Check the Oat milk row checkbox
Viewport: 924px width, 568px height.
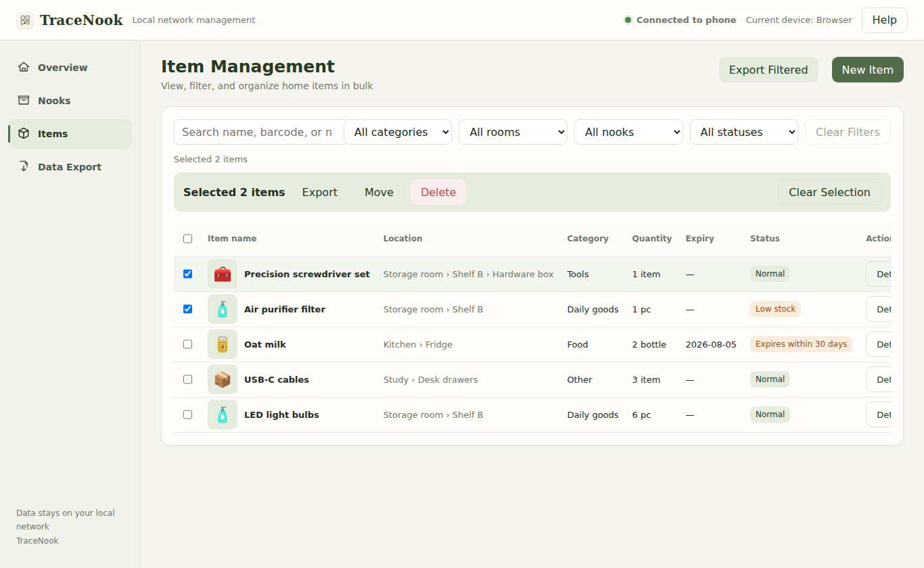[187, 344]
